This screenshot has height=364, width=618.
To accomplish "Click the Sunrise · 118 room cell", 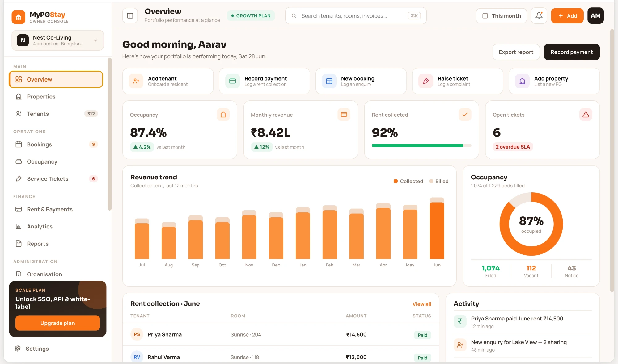I will click(x=245, y=357).
